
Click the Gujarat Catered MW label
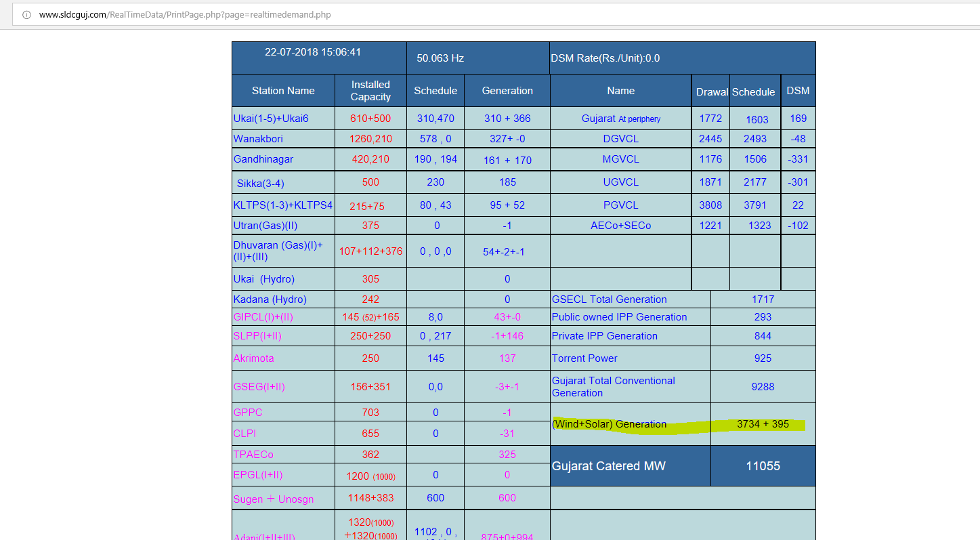point(609,466)
